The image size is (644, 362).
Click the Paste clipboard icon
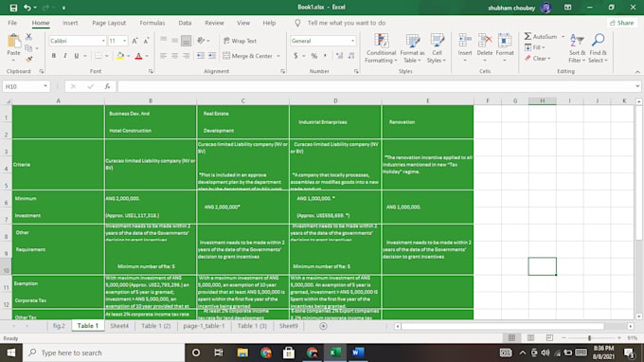(x=13, y=42)
